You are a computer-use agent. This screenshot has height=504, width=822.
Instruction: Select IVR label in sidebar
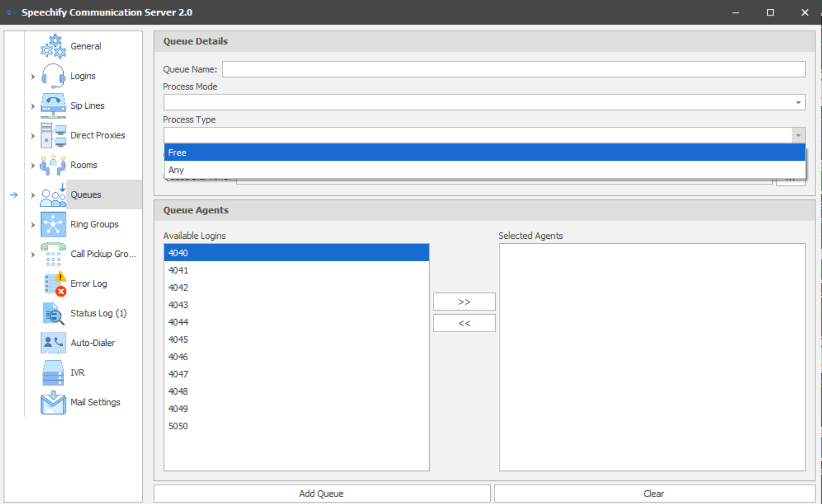pyautogui.click(x=77, y=372)
